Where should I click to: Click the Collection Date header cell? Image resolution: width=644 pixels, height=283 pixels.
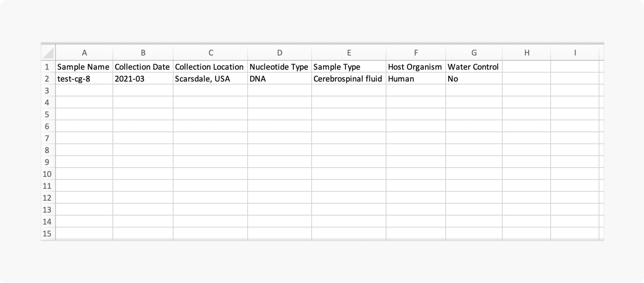click(x=143, y=67)
